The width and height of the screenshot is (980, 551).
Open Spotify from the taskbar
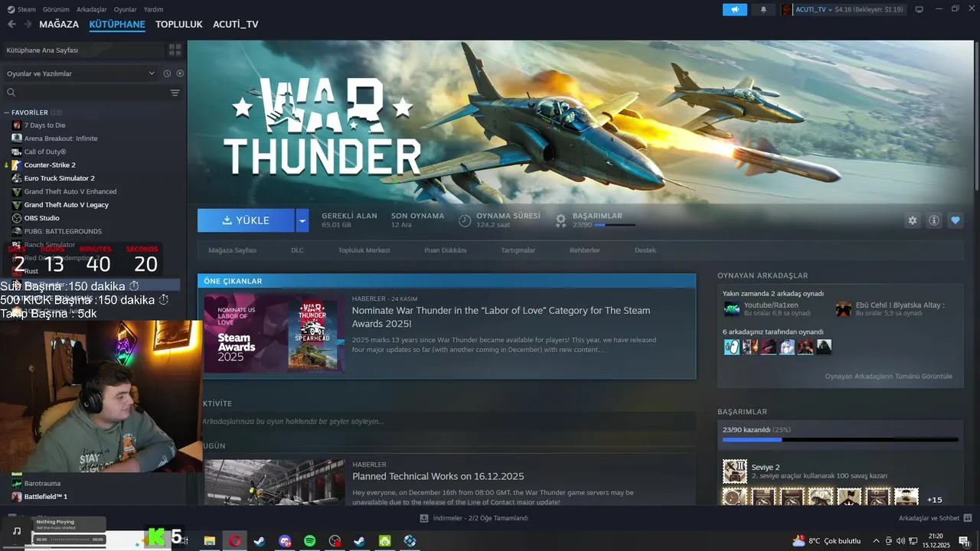309,540
